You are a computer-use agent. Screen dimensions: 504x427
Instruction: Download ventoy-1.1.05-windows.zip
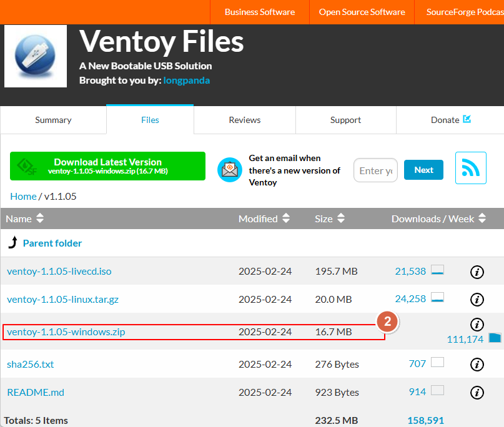[66, 332]
